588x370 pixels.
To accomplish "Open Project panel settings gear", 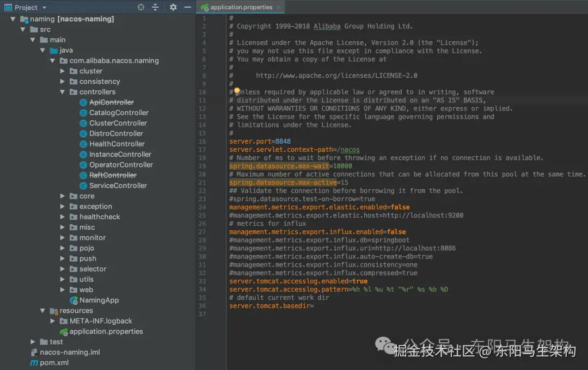I will pos(173,7).
